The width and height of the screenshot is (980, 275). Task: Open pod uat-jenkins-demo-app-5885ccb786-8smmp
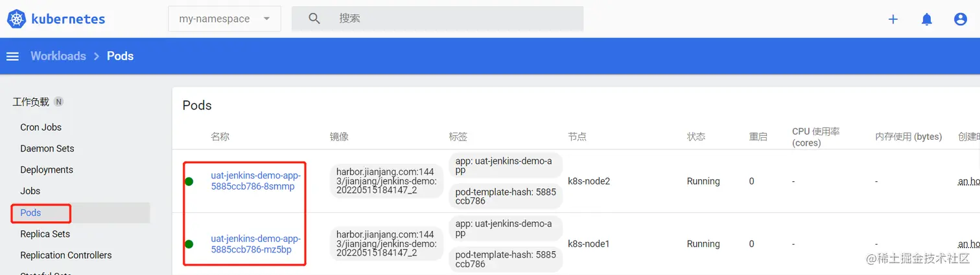point(256,181)
